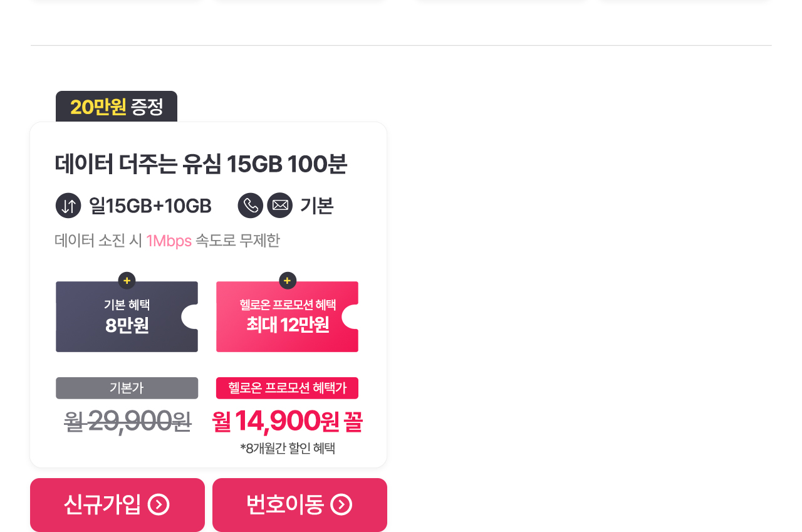This screenshot has height=532, width=802.
Task: Select the 헬로온 프로모션 혜택 최대 12만원 coupon
Action: tap(287, 316)
